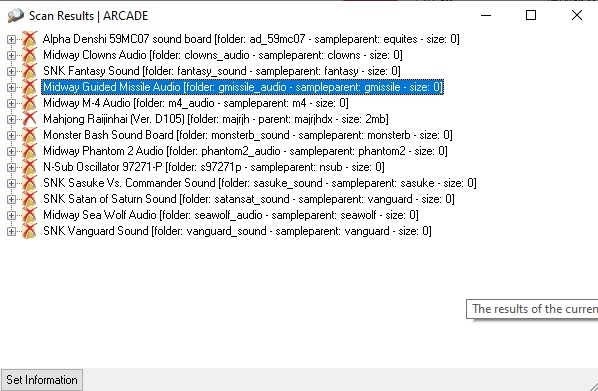Click missing-set icon for Midway Clowns Audio
The height and width of the screenshot is (391, 598).
click(x=29, y=55)
